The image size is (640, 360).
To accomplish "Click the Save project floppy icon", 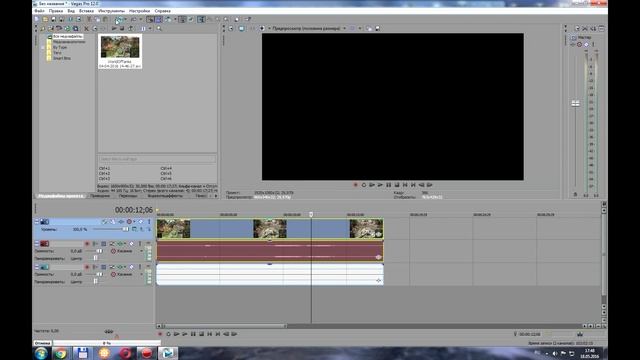I will 53,19.
